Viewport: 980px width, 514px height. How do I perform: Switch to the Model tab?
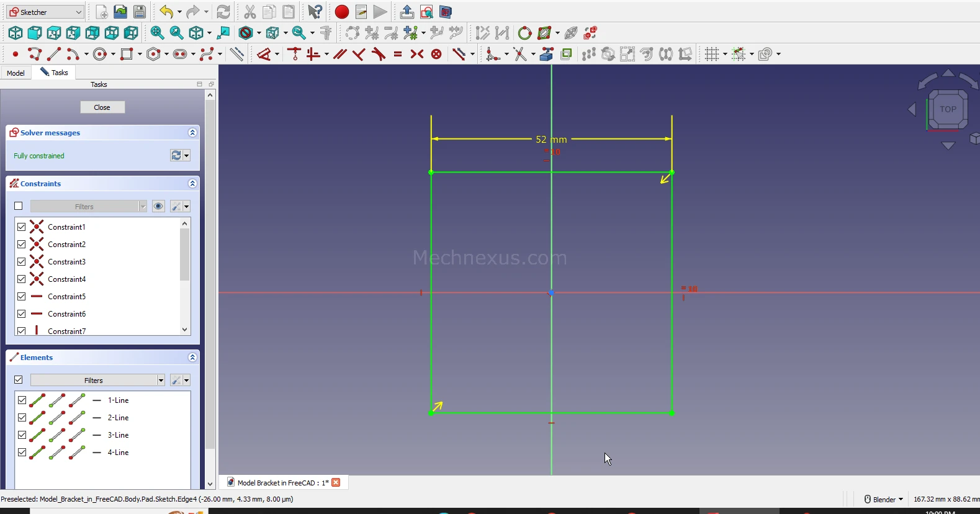16,73
